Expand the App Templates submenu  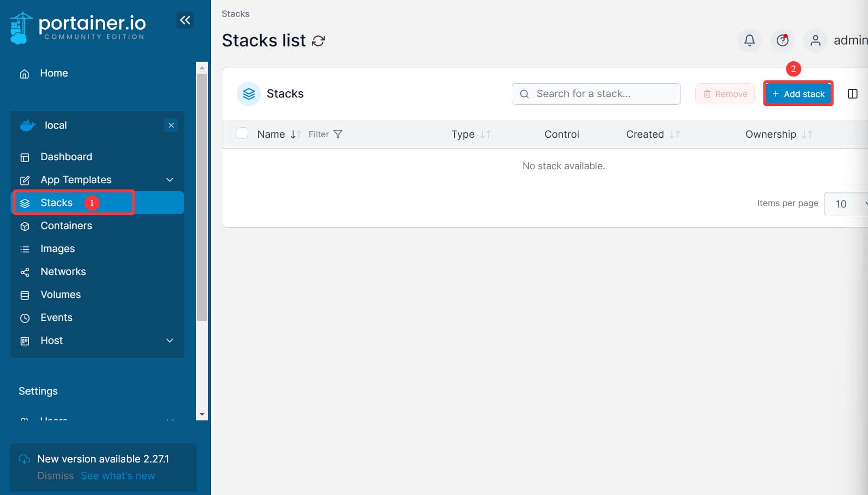[169, 180]
